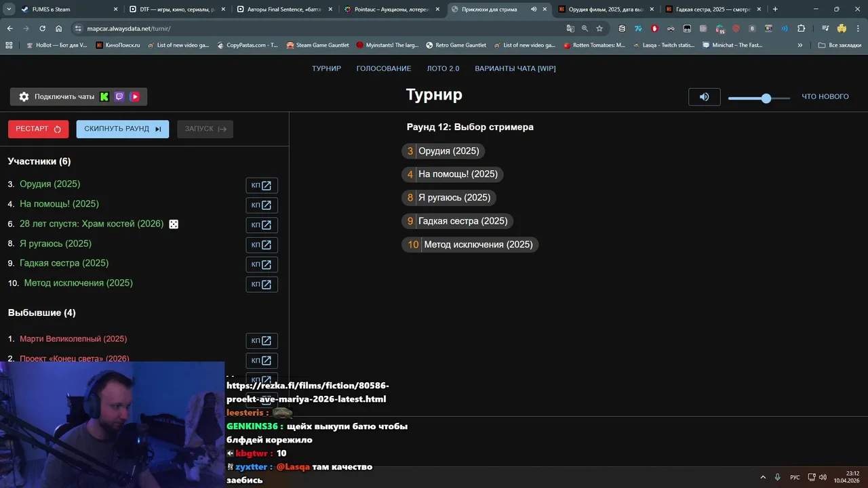This screenshot has width=868, height=488.
Task: Open the ЛОТО 2.0 nav tab
Action: [443, 68]
